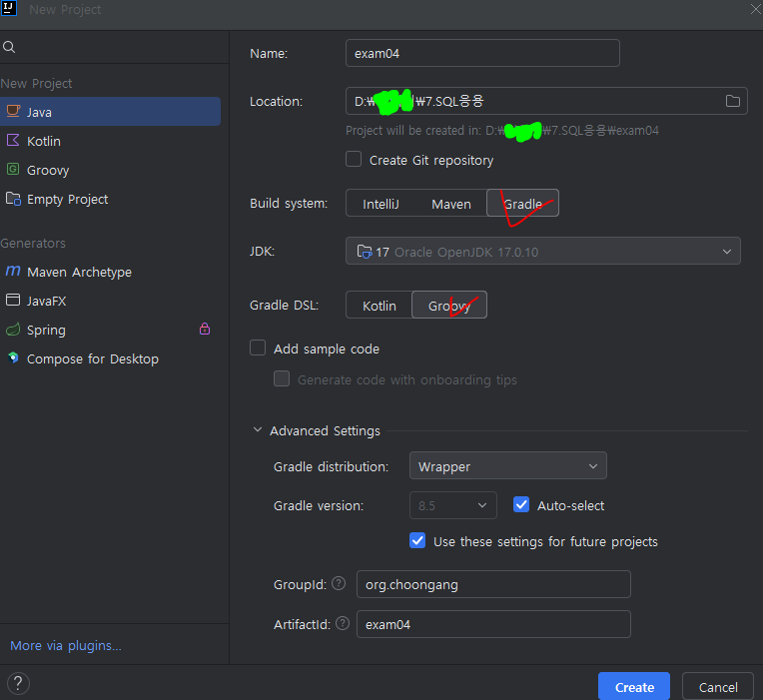Screen dimensions: 763x700
Task: Select Groovy in the project list
Action: pos(111,171)
